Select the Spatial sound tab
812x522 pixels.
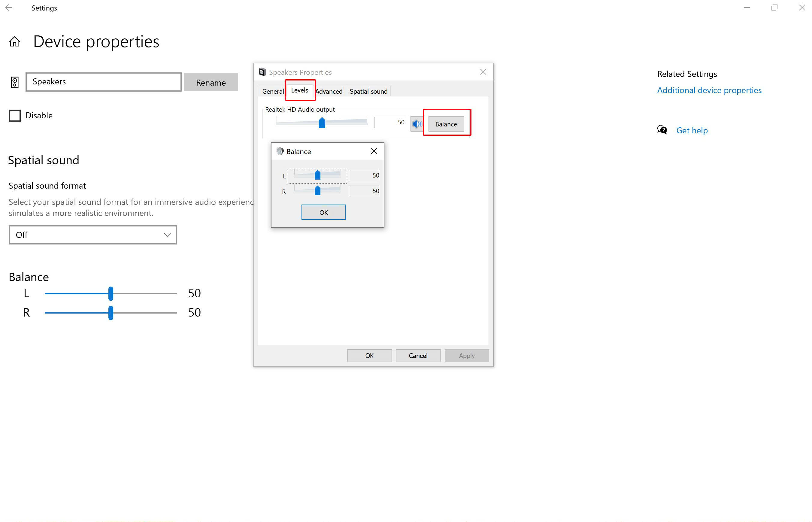coord(368,91)
